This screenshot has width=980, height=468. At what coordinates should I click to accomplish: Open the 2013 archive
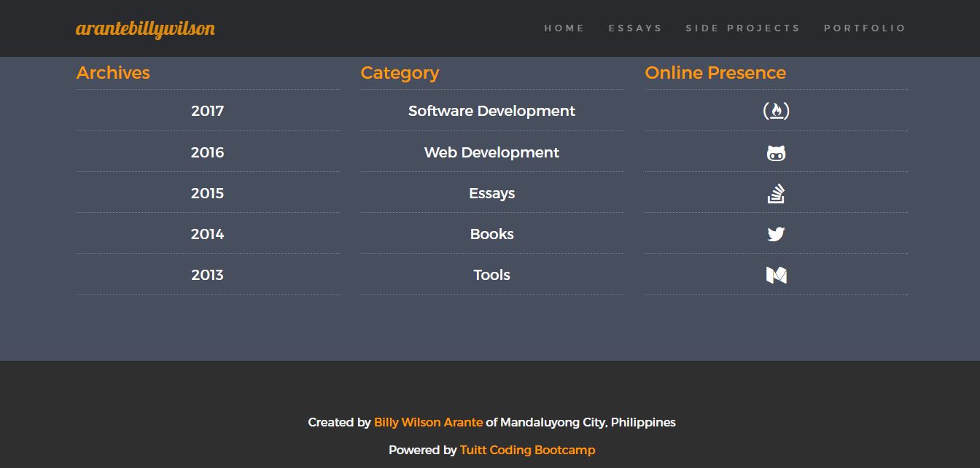click(207, 275)
